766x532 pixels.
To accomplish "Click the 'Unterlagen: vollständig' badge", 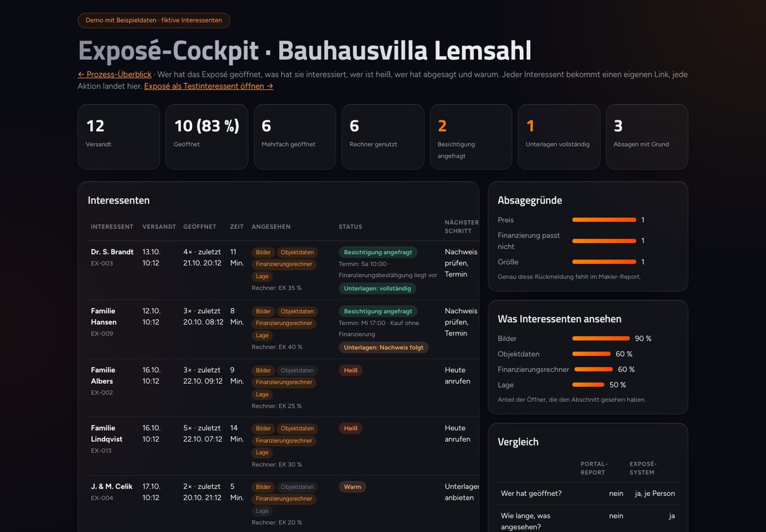I will (378, 288).
